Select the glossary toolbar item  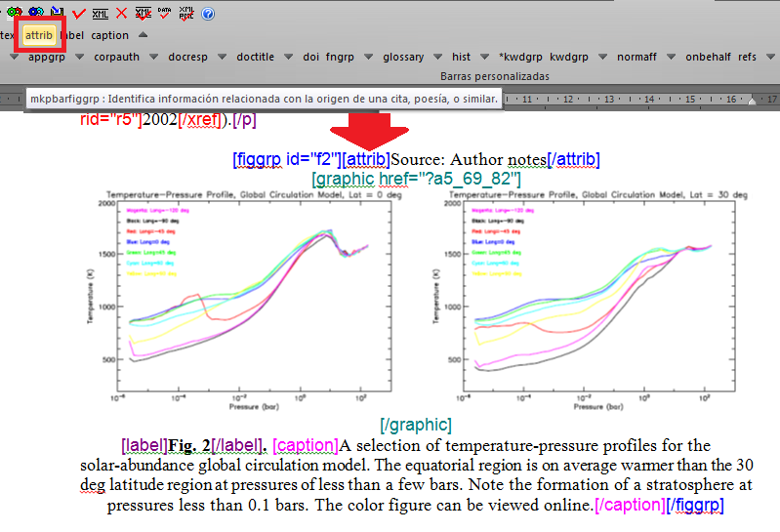(x=403, y=58)
